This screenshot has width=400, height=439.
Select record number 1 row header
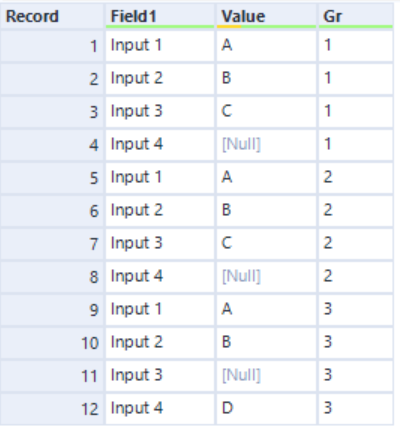point(52,46)
